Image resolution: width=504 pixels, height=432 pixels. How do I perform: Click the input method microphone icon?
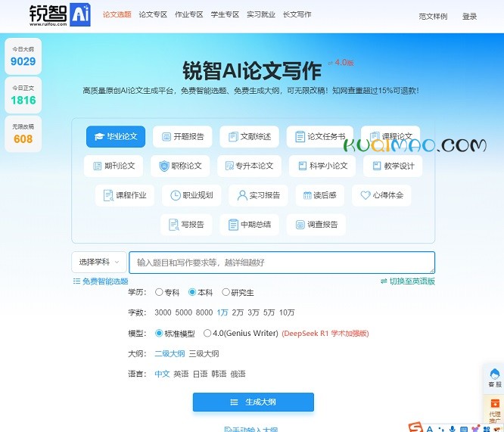pos(453,429)
